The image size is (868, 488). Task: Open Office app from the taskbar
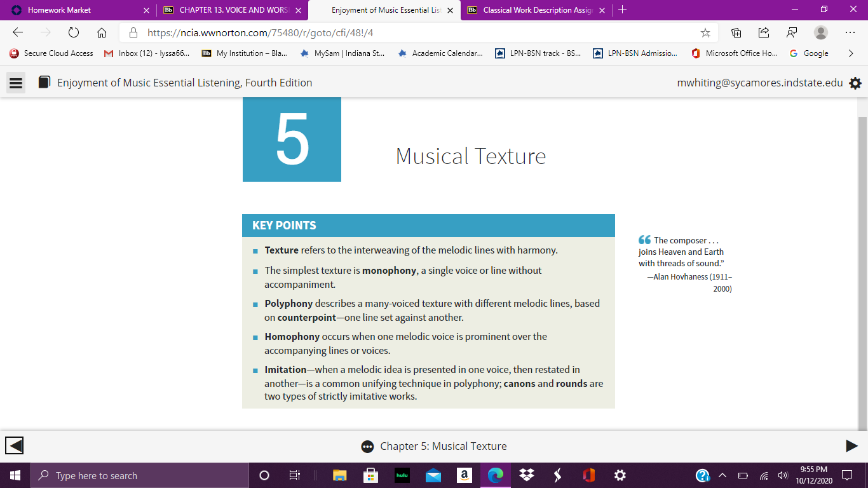coord(588,475)
